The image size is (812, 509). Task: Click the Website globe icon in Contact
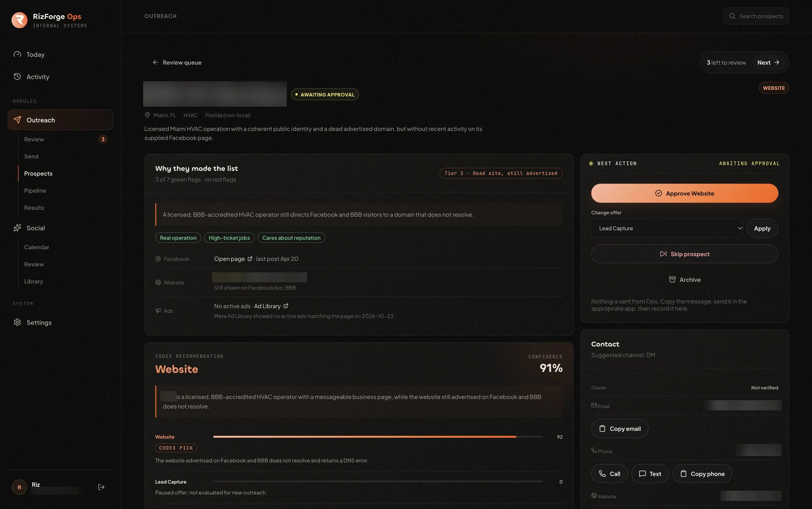point(594,495)
